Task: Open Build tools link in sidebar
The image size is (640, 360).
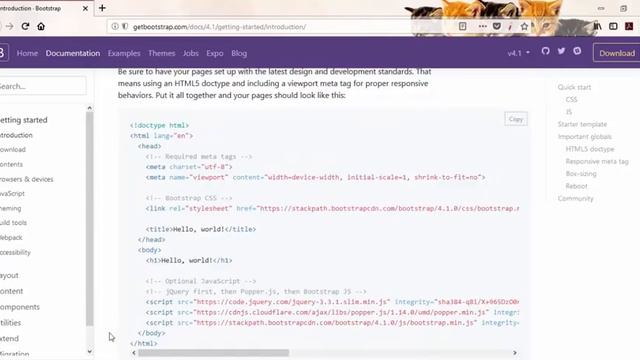Action: coord(13,223)
